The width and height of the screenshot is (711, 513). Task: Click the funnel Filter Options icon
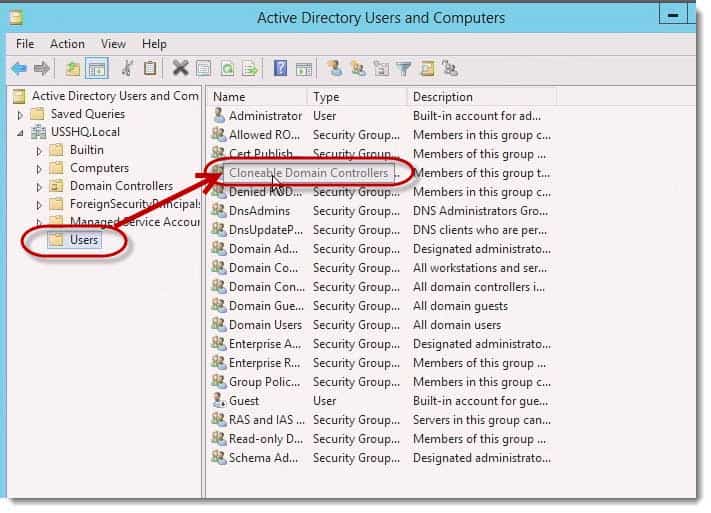click(404, 69)
